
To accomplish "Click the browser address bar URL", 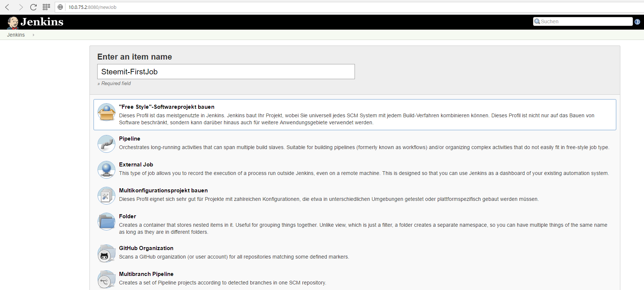I will coord(92,7).
